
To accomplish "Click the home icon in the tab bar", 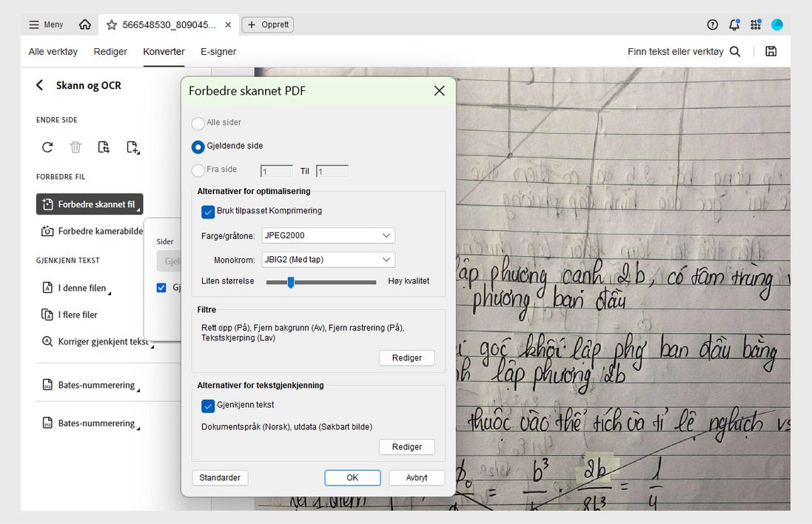I will click(84, 24).
